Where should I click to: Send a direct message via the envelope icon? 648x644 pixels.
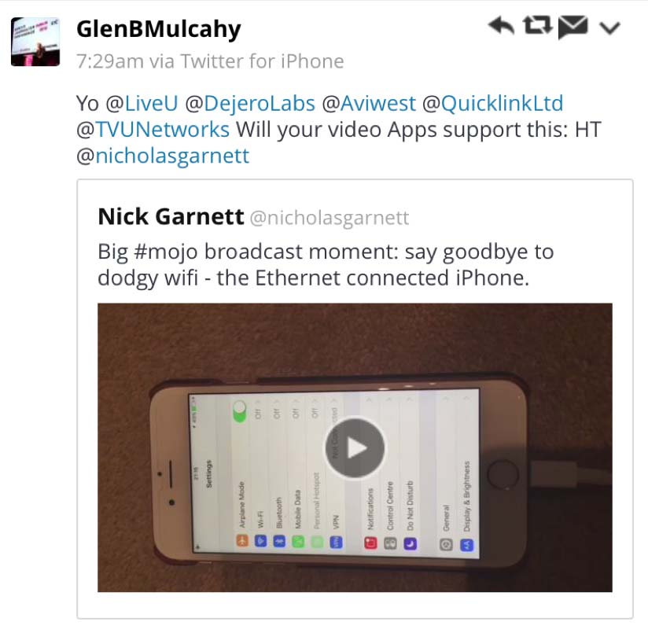coord(573,27)
